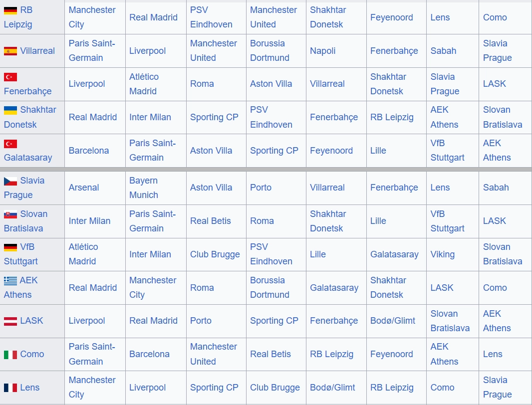Open Bodø/Glimt link in LASK row
The width and height of the screenshot is (532, 405).
click(393, 321)
